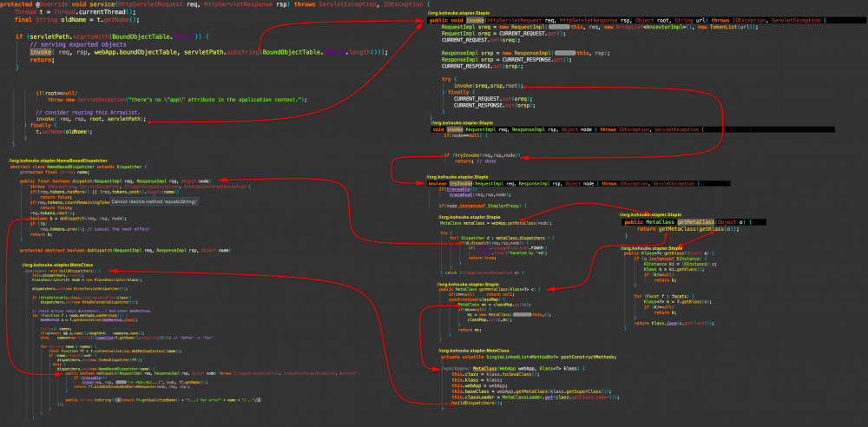
Task: Click the line 'return getMetaClass(getKlass(o));'
Action: coord(686,229)
